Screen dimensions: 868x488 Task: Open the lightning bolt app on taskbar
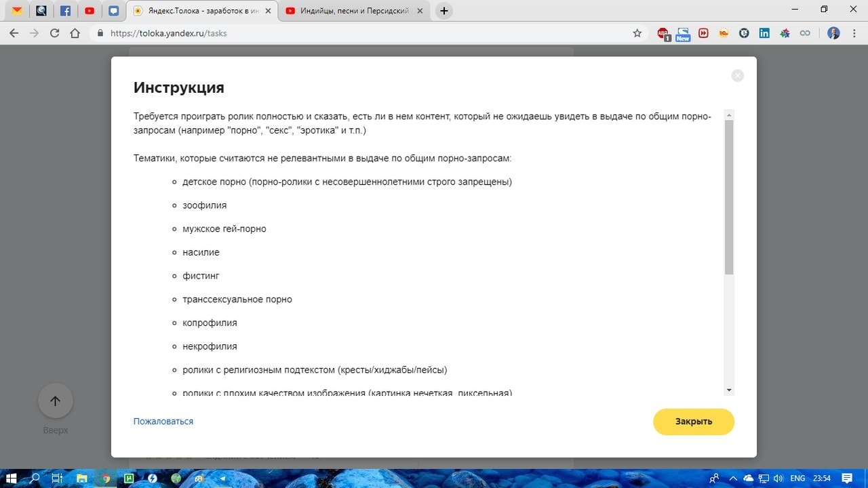point(153,478)
